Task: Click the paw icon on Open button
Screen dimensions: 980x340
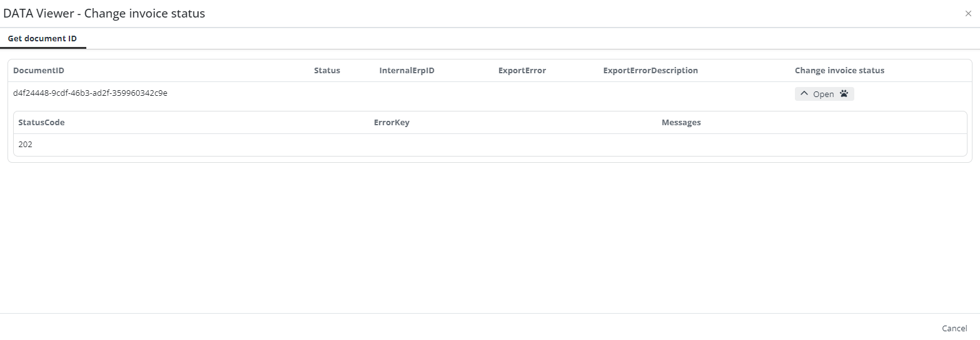Action: 844,94
